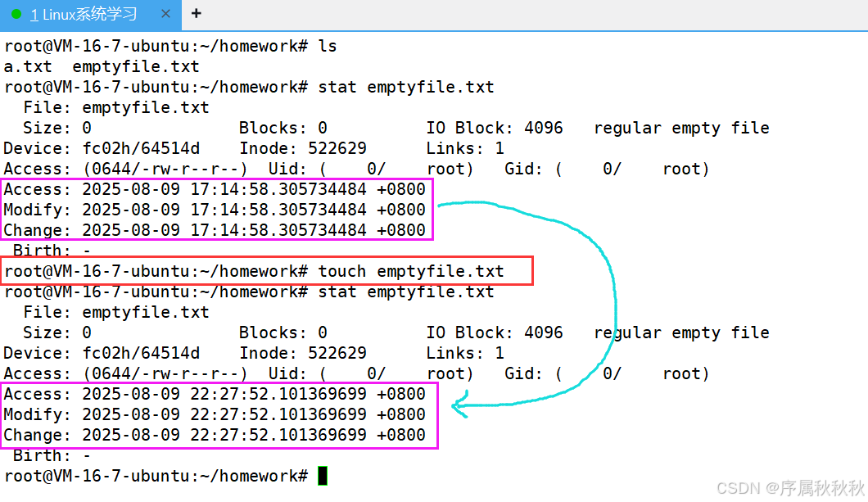Click the green connection status dot in the tab

(x=16, y=15)
